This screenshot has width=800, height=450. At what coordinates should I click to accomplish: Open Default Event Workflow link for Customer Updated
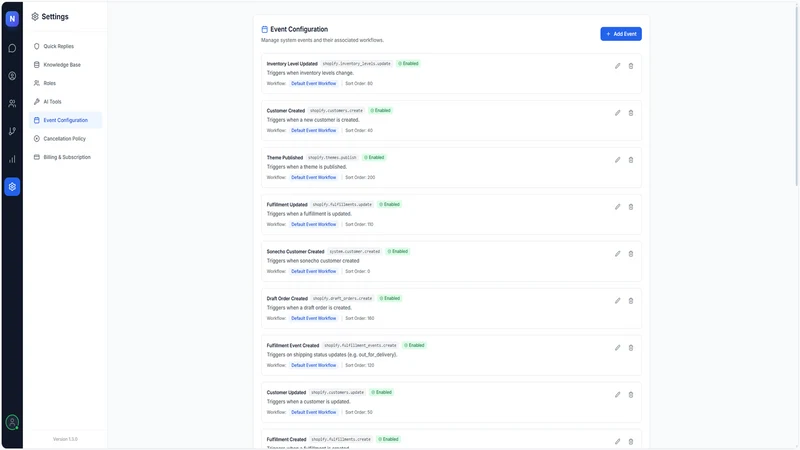(x=313, y=412)
